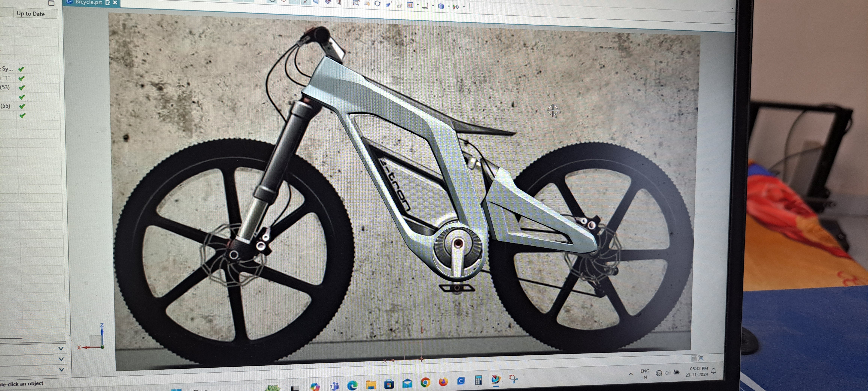Click green checkmark next to (55) row
The width and height of the screenshot is (868, 391).
point(22,106)
